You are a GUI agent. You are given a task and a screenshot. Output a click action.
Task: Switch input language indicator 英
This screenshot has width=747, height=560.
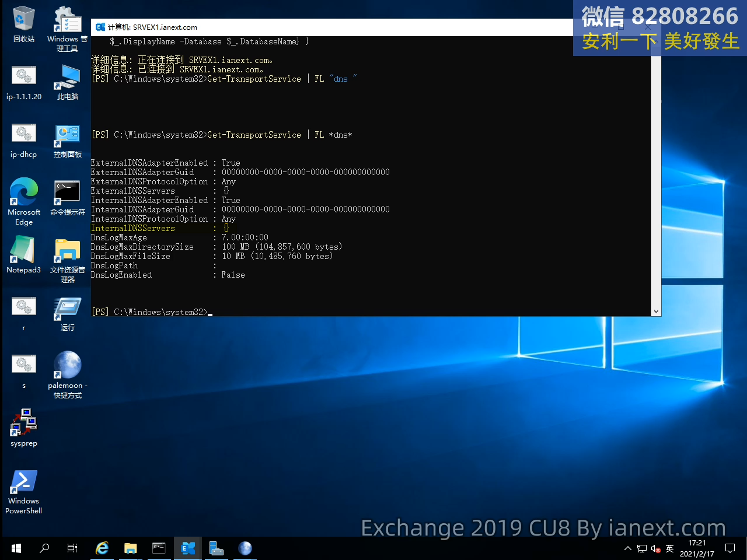click(x=669, y=548)
